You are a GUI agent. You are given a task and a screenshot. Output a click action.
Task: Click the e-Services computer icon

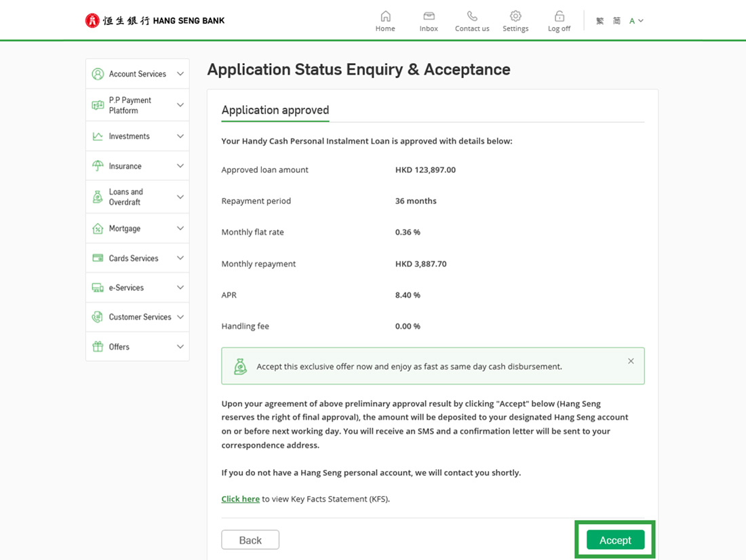pos(98,287)
